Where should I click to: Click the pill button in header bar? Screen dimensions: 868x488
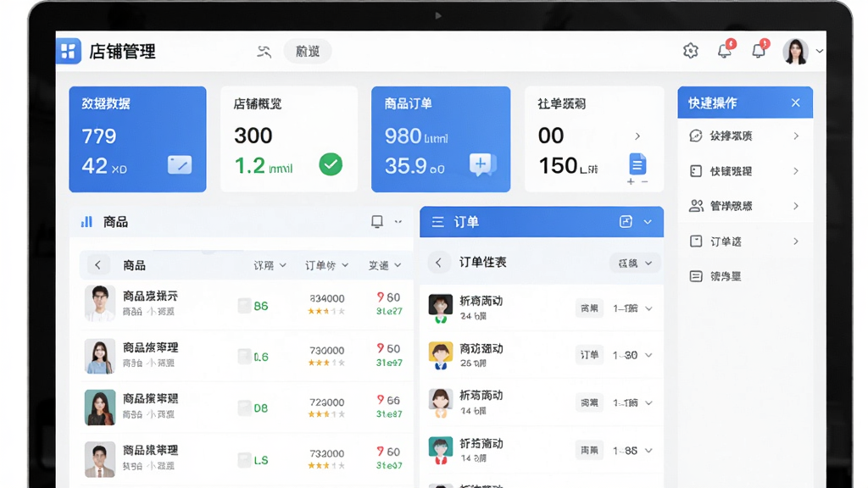307,52
